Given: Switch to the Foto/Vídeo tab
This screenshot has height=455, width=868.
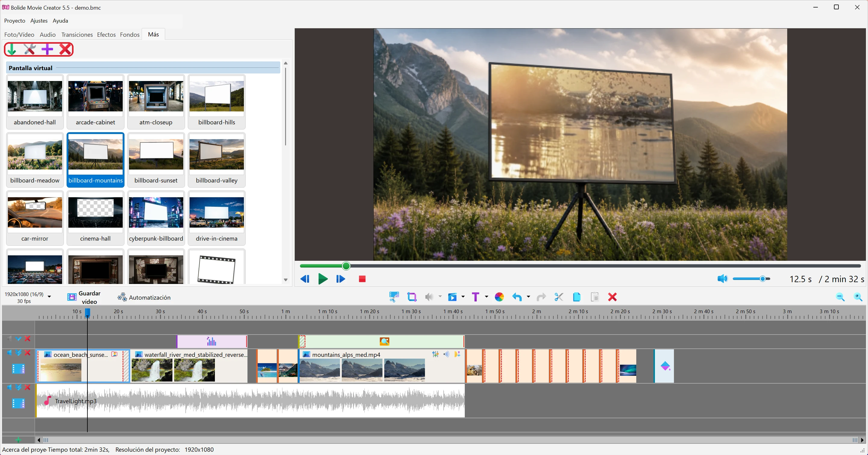Looking at the screenshot, I should (x=19, y=34).
